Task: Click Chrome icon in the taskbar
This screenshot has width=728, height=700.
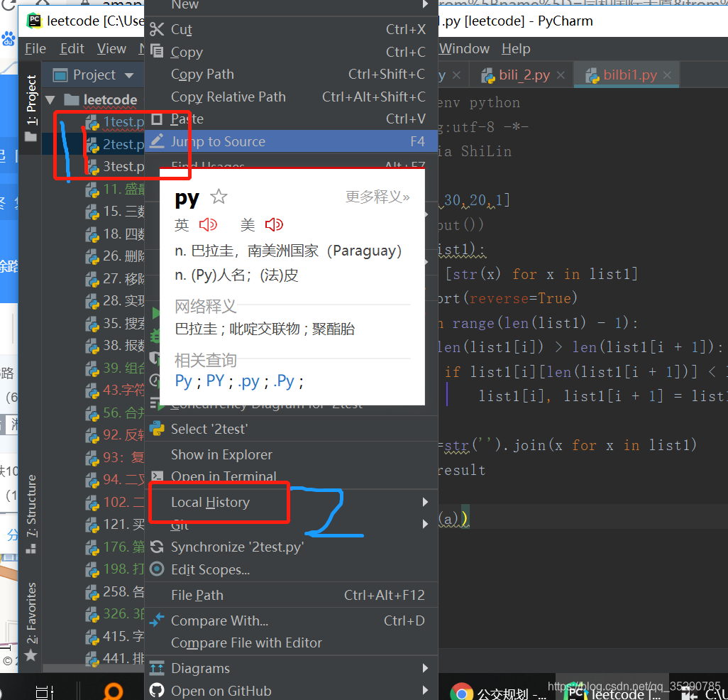Action: tap(461, 693)
